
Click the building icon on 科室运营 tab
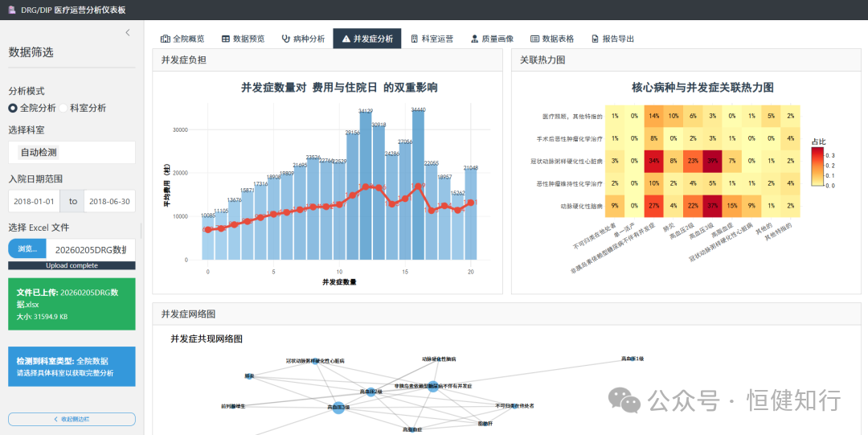[415, 39]
